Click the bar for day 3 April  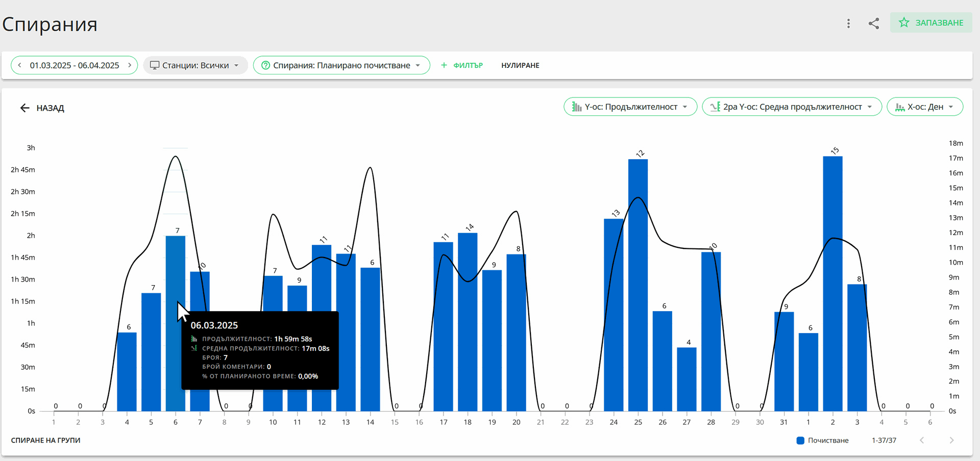pos(857,348)
